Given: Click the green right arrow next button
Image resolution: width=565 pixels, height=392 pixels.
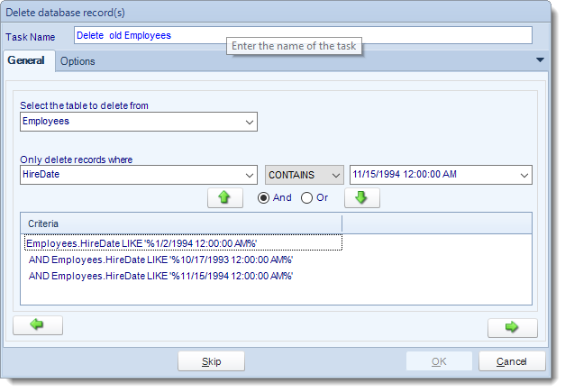Looking at the screenshot, I should (513, 328).
